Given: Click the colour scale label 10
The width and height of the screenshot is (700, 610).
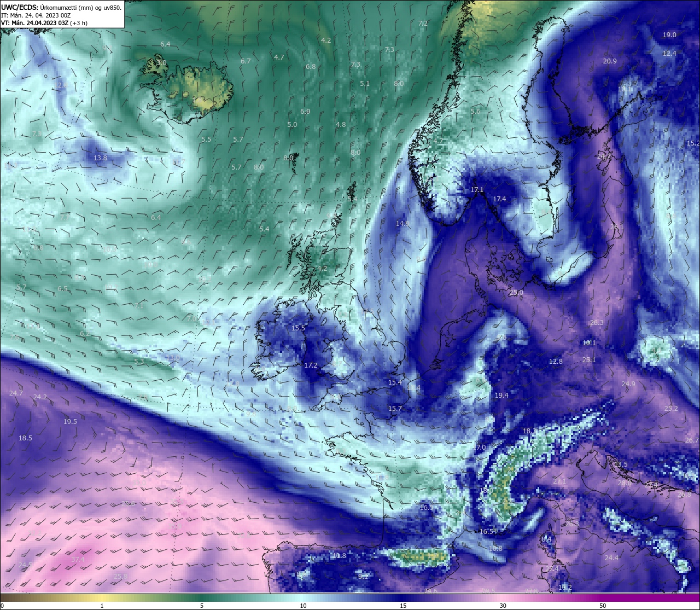Looking at the screenshot, I should point(303,606).
